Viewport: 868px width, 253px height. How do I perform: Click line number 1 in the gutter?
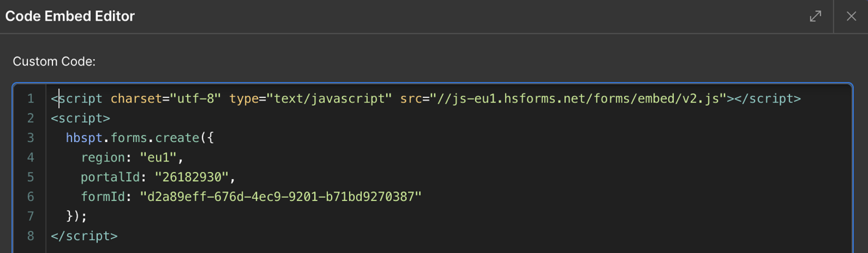(x=30, y=99)
